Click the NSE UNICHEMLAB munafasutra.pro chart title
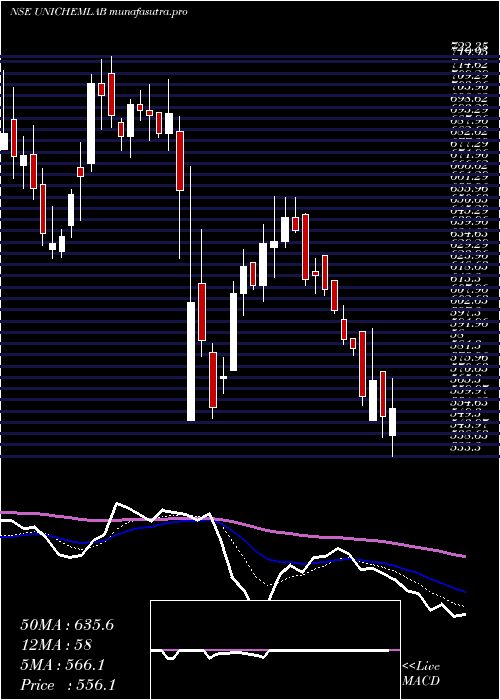The width and height of the screenshot is (500, 700). click(x=98, y=12)
